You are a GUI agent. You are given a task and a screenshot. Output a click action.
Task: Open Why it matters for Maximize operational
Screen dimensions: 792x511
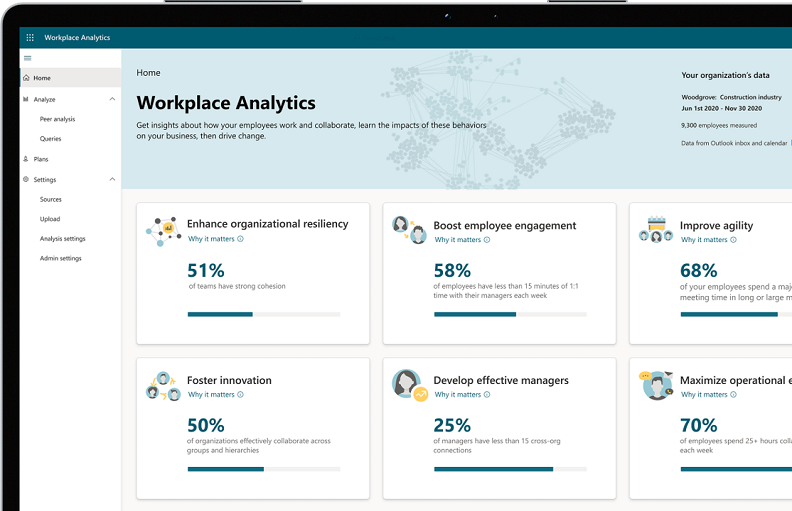pyautogui.click(x=704, y=394)
